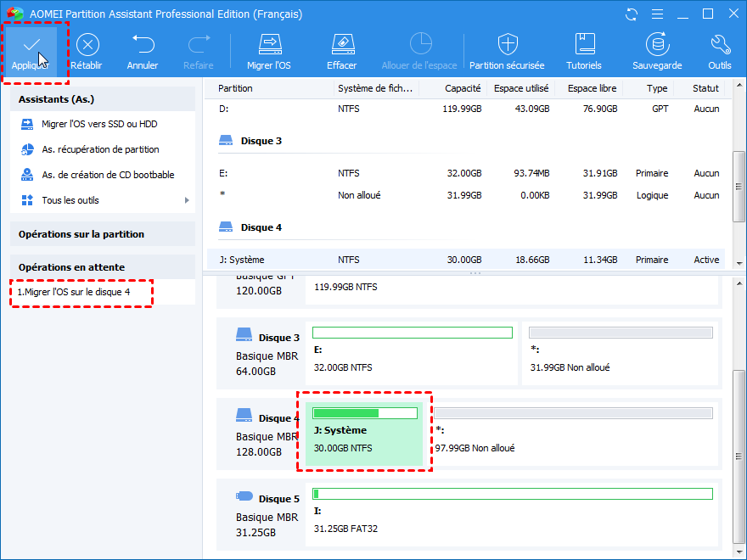Open Partition sécurisée shield tool

click(x=507, y=53)
